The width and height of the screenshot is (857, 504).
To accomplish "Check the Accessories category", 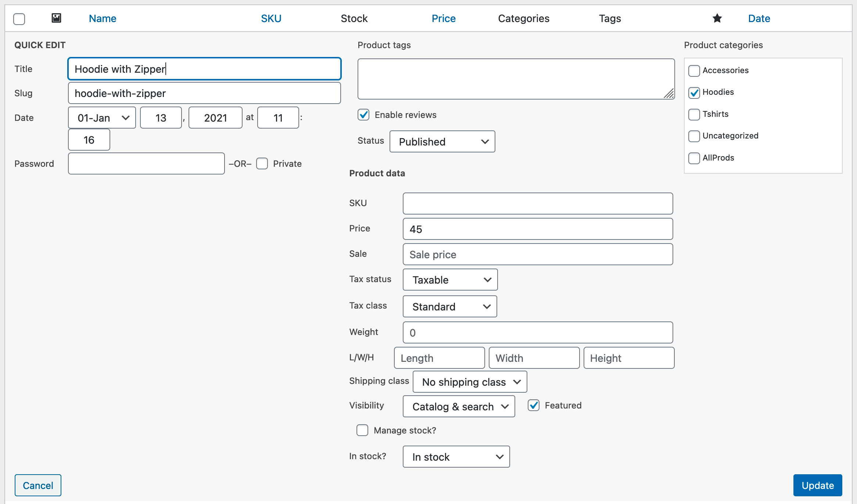I will click(694, 71).
